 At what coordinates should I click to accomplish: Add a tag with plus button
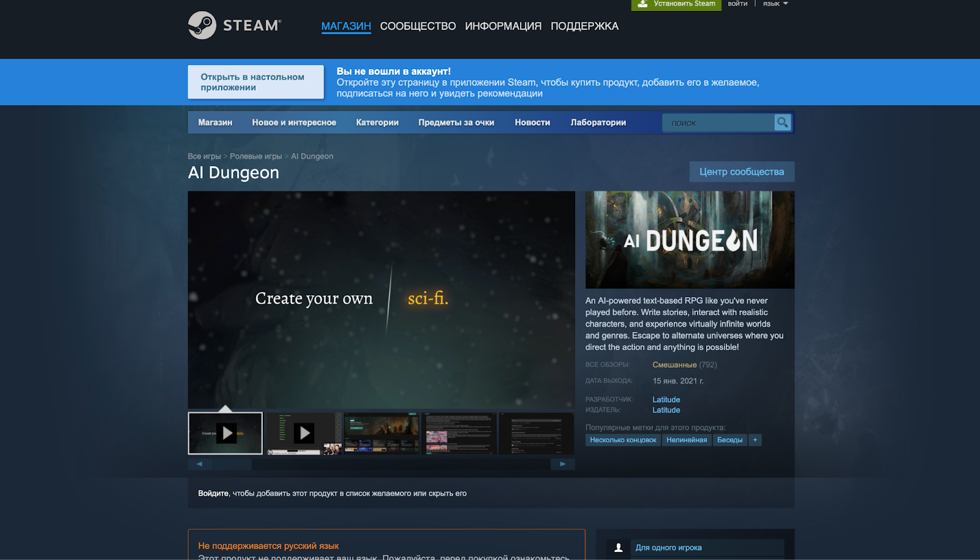(755, 440)
